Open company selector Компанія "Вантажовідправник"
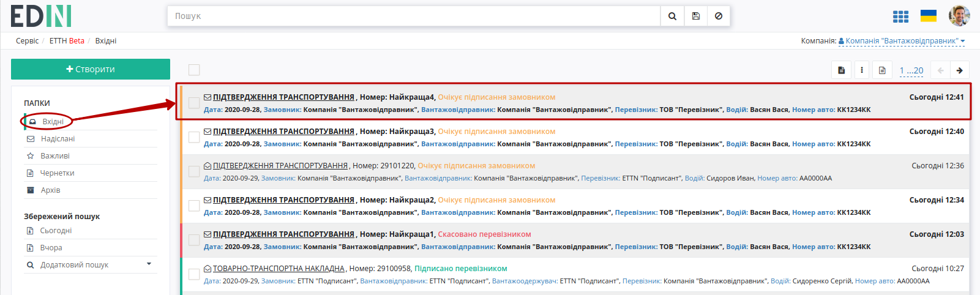 (901, 41)
